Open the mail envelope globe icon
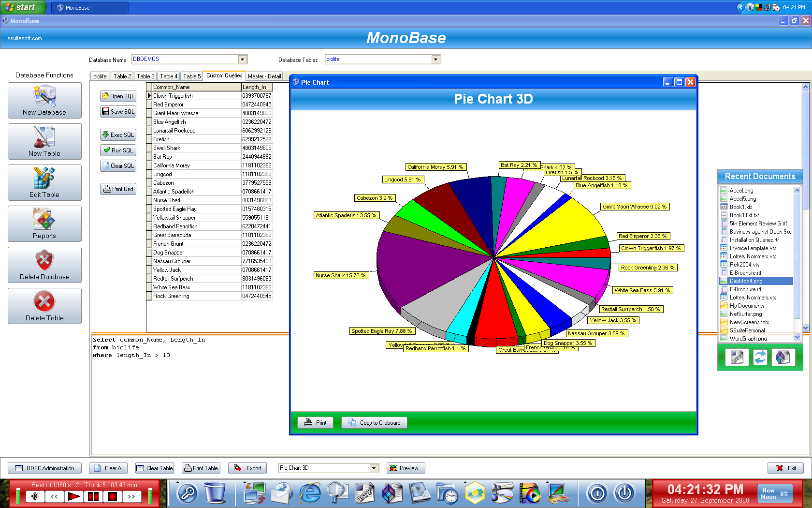 coord(282,493)
